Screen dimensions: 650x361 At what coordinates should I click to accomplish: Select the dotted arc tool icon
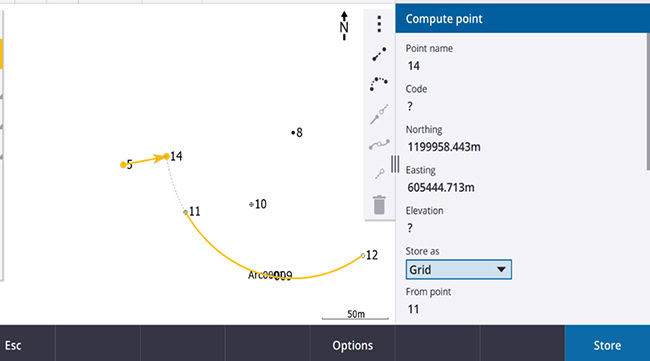pos(379,84)
